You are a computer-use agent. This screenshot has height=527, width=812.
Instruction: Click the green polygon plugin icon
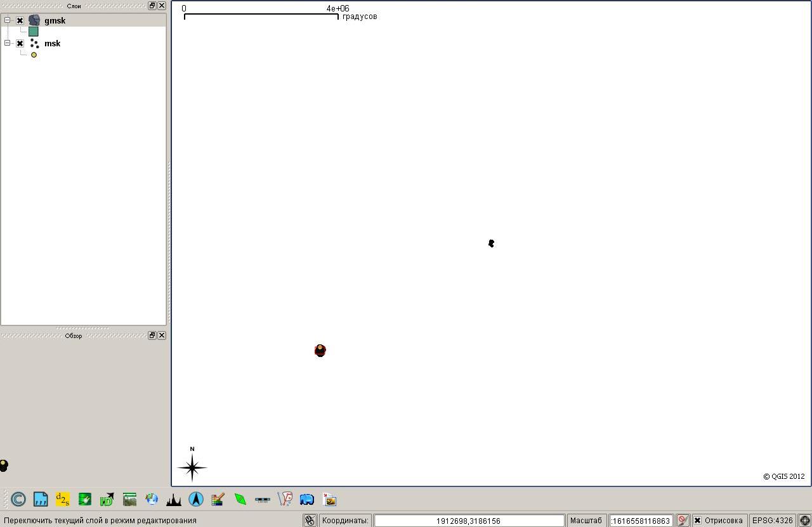[x=240, y=500]
